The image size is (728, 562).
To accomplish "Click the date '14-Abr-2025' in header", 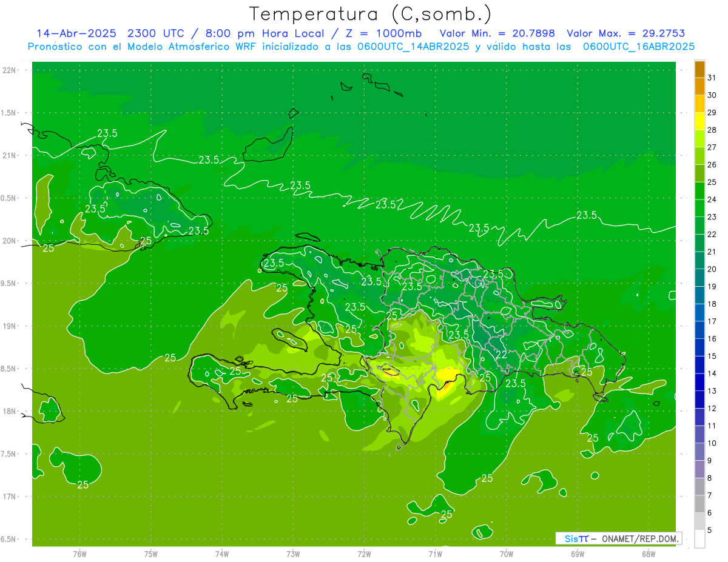I will click(76, 33).
